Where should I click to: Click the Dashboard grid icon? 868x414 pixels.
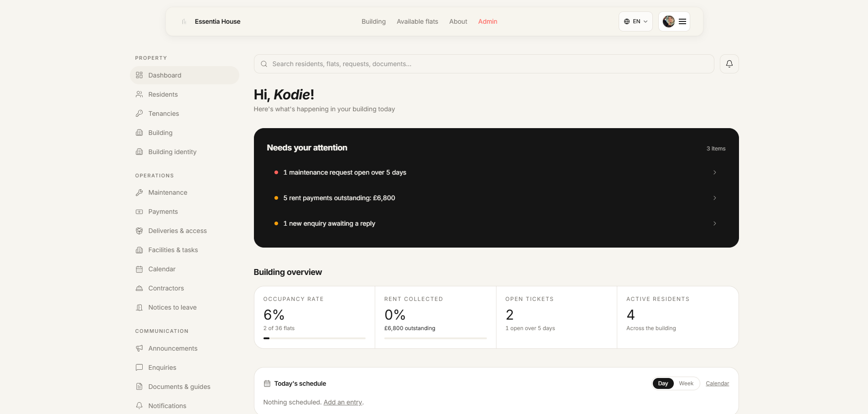tap(139, 75)
